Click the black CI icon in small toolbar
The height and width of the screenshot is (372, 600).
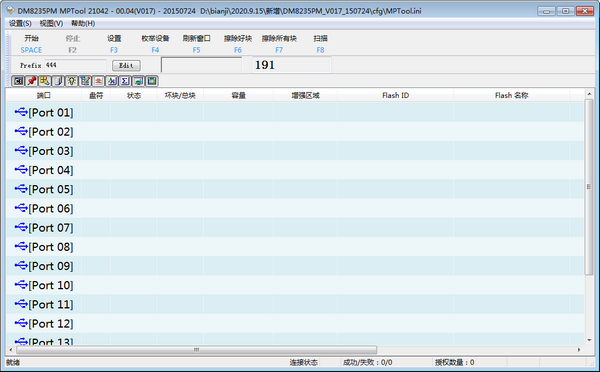[18, 81]
